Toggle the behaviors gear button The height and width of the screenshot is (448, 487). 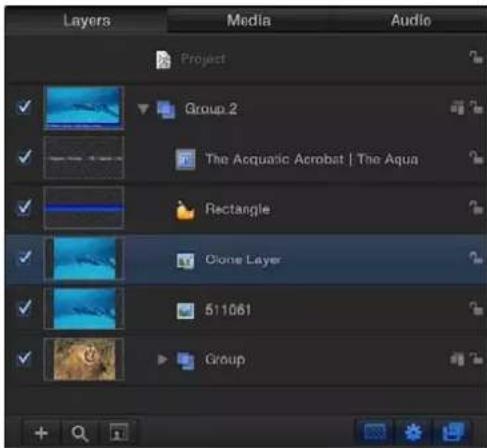413,432
